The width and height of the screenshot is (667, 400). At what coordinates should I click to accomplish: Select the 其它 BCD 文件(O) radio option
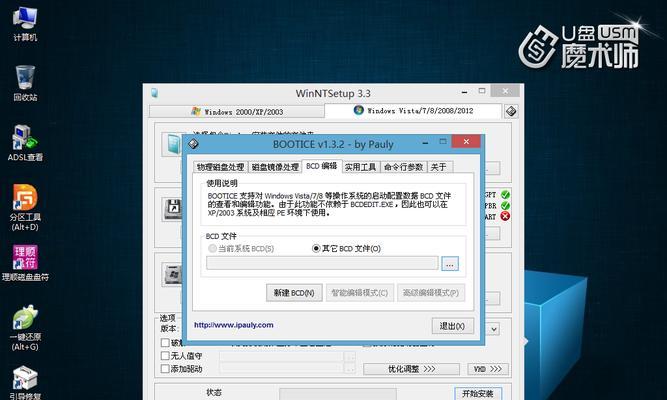(x=346, y=249)
